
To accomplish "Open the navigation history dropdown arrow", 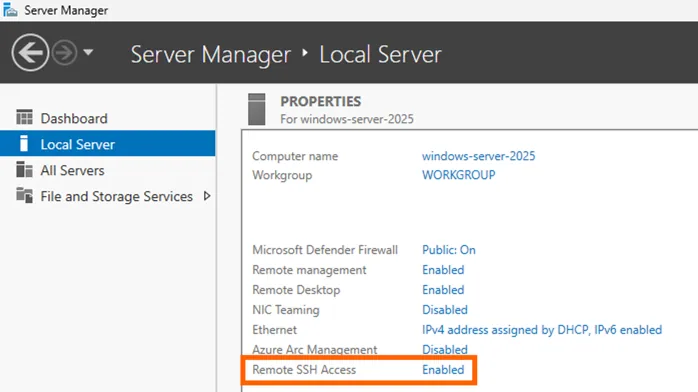I will pos(88,53).
